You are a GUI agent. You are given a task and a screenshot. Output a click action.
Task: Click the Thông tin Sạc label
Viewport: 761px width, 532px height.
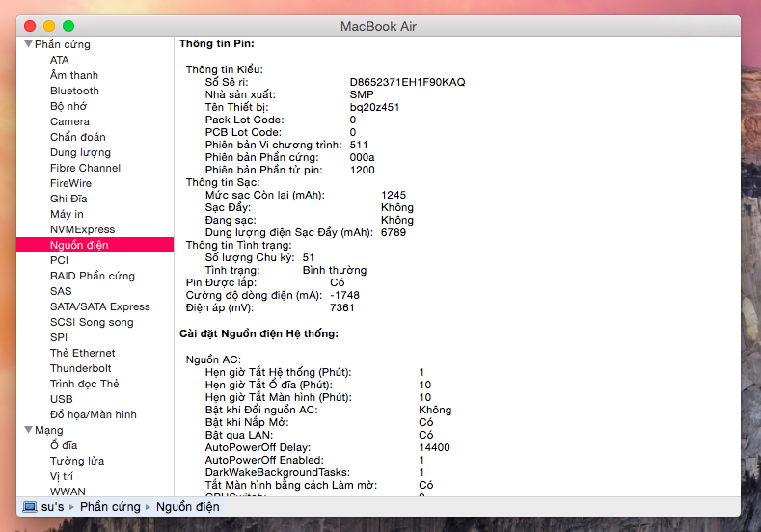222,182
